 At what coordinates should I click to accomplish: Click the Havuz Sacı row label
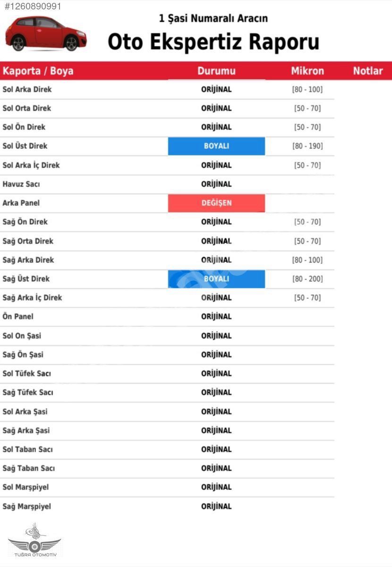pyautogui.click(x=21, y=184)
